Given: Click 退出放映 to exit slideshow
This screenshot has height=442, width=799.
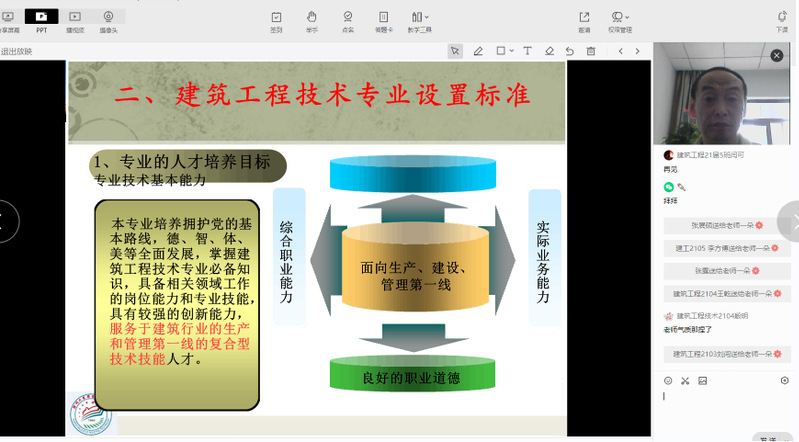Looking at the screenshot, I should pyautogui.click(x=17, y=51).
